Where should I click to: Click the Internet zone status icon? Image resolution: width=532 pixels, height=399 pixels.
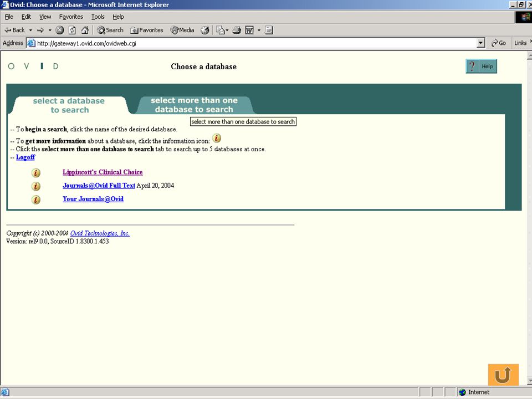462,392
